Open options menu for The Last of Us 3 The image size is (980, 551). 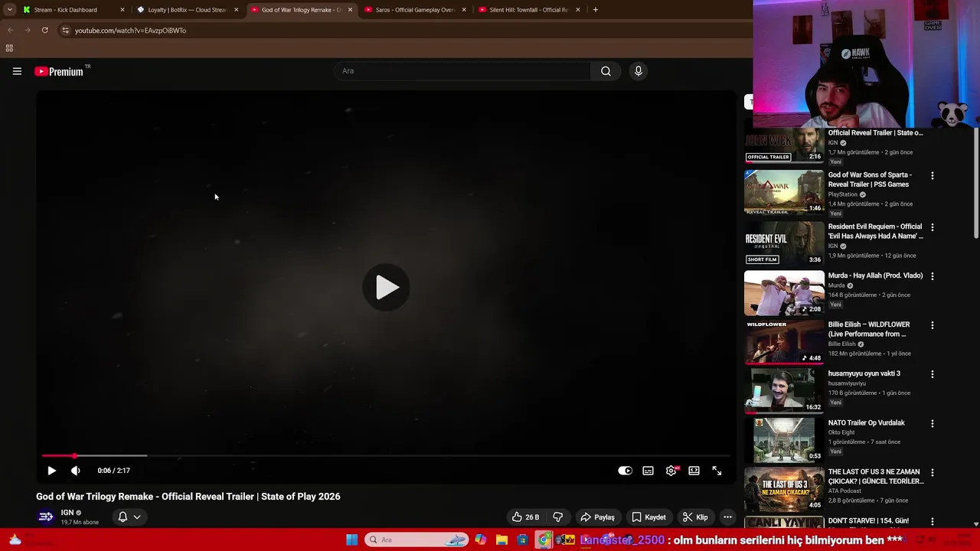pyautogui.click(x=932, y=472)
